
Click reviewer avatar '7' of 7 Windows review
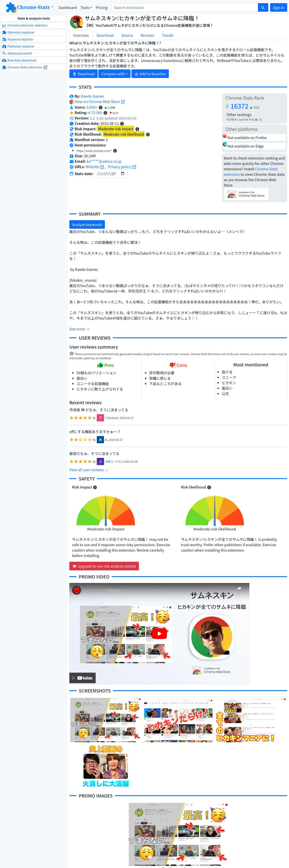100,418
